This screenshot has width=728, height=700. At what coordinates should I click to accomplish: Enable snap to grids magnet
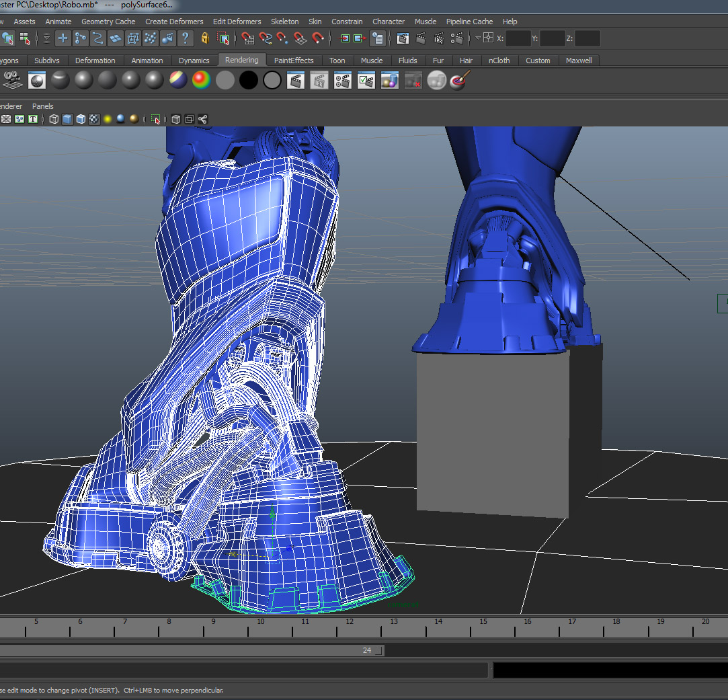247,38
